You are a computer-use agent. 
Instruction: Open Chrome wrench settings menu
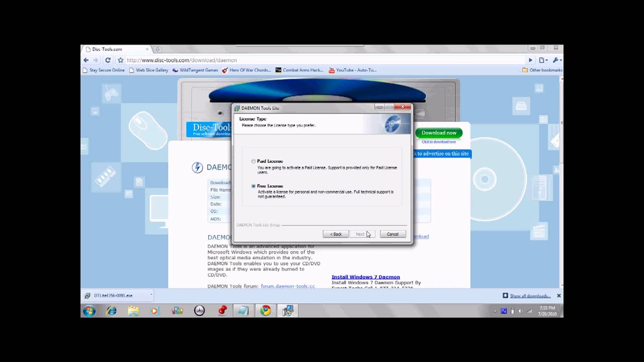coord(556,60)
